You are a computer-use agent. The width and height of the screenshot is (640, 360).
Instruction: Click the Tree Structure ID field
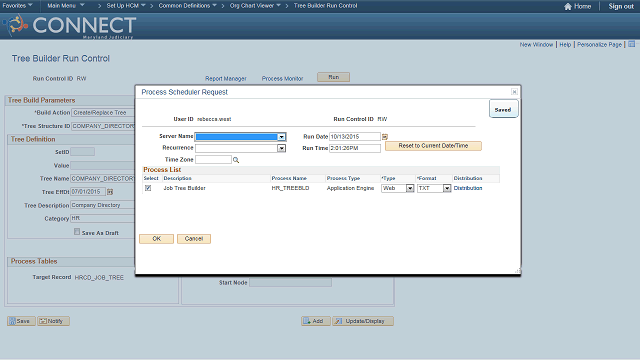(103, 126)
